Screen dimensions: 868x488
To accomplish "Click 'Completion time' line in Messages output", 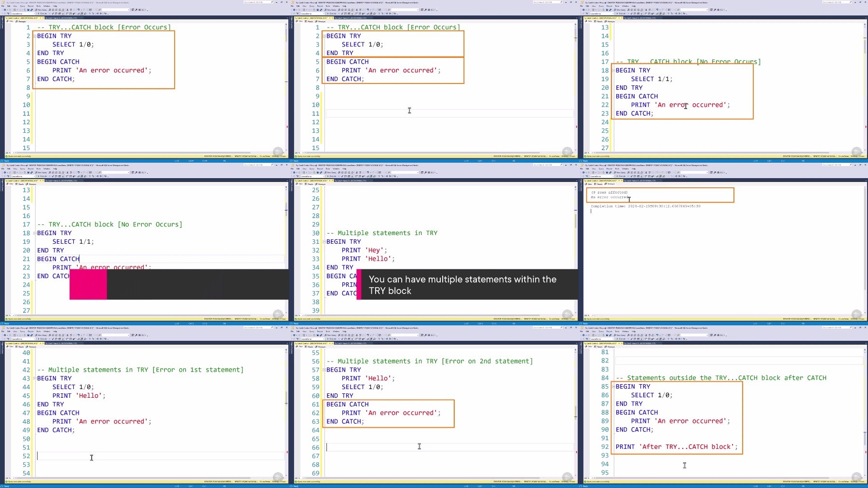I will [645, 206].
